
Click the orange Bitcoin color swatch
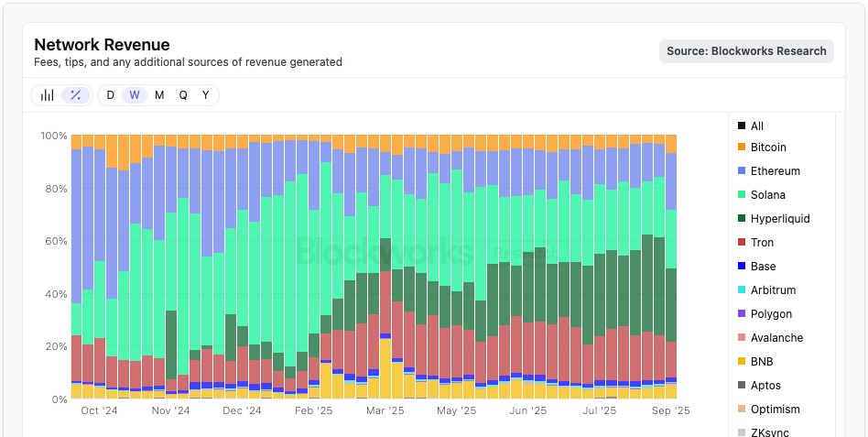(742, 147)
